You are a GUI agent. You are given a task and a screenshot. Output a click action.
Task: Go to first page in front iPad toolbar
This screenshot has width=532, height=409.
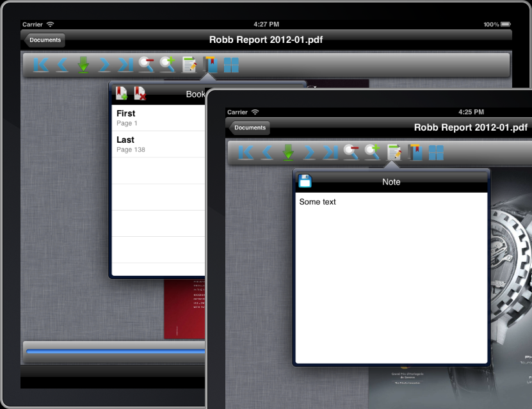pos(246,152)
